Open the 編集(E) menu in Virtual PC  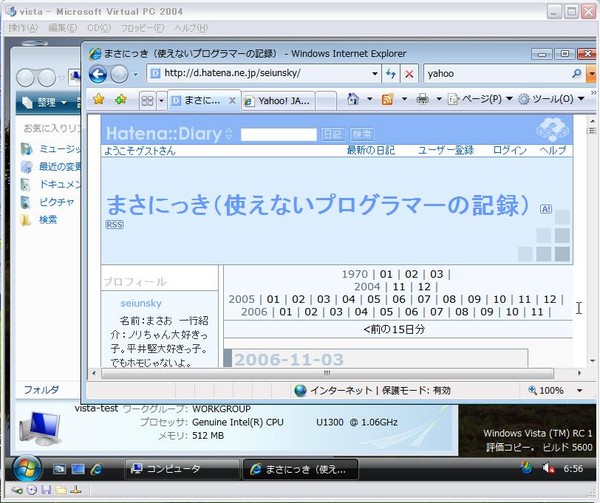click(x=62, y=28)
